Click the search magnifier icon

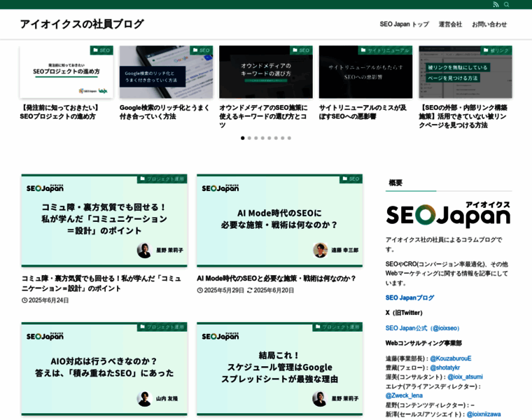coord(506,4)
